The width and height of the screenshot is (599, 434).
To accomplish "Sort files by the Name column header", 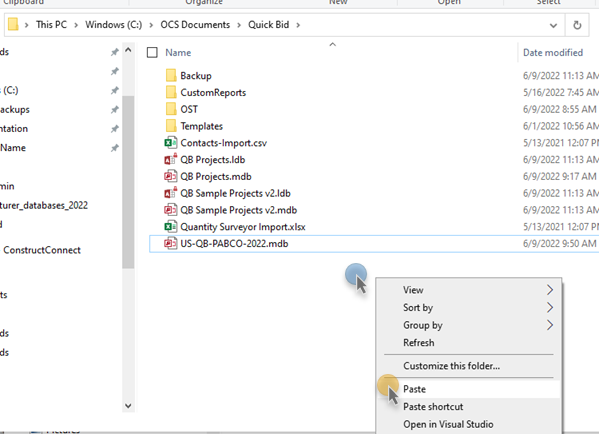I will click(x=178, y=53).
